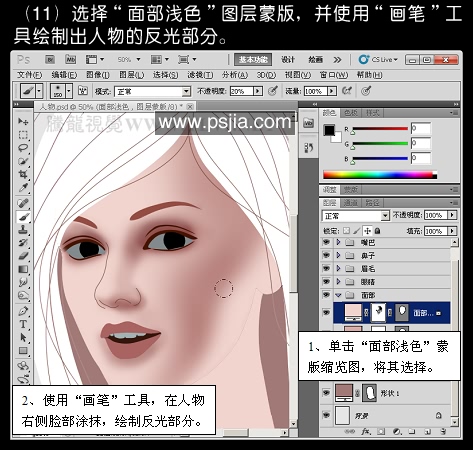Screen dimensions: 473x450
Task: Toggle lock image pixels
Action: coord(357,231)
